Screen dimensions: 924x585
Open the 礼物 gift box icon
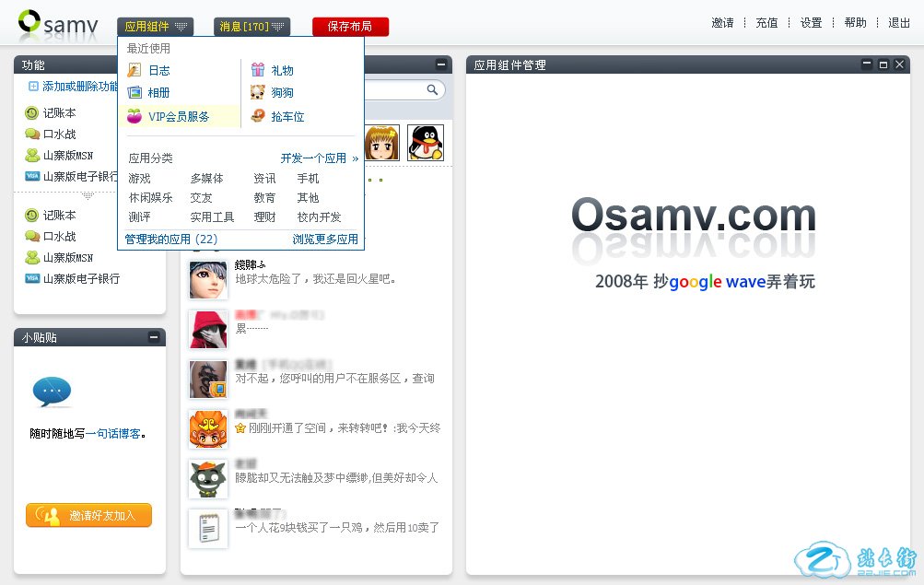pyautogui.click(x=258, y=70)
